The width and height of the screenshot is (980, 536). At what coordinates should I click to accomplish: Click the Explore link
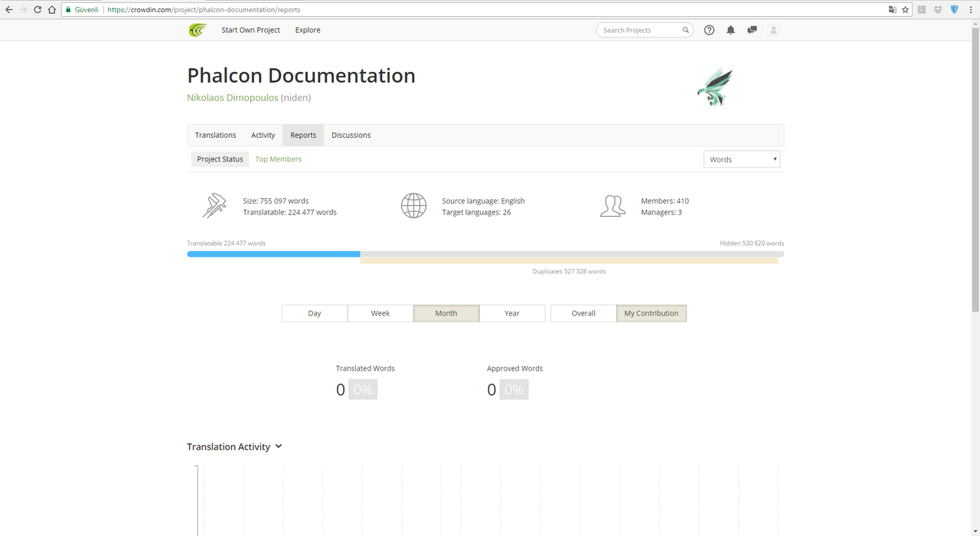click(x=308, y=30)
